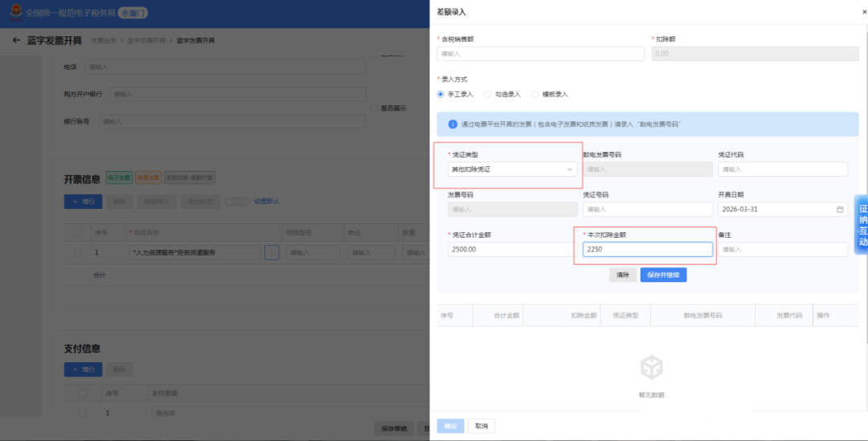
Task: Focus the 备注 input field
Action: [x=783, y=250]
